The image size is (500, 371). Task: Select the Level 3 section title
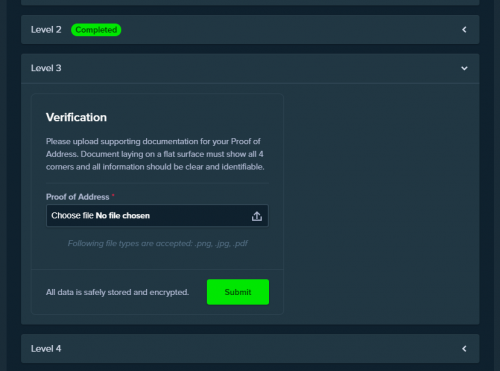pyautogui.click(x=46, y=68)
